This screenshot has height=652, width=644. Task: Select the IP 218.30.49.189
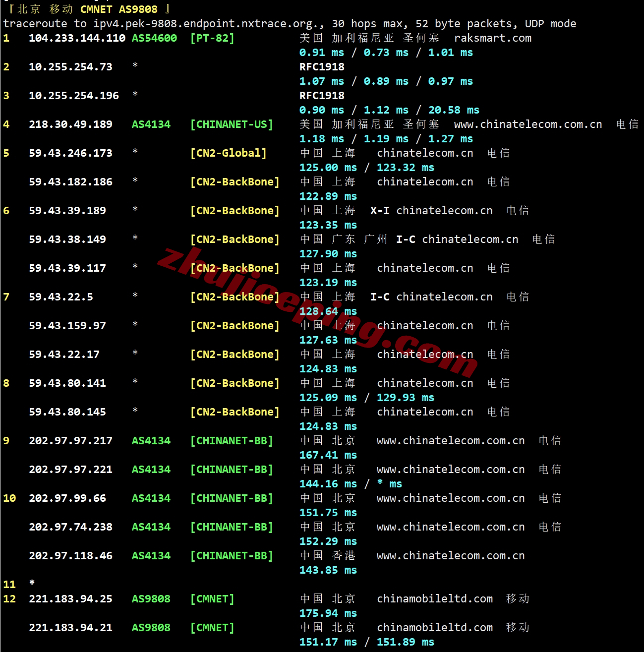(x=70, y=124)
